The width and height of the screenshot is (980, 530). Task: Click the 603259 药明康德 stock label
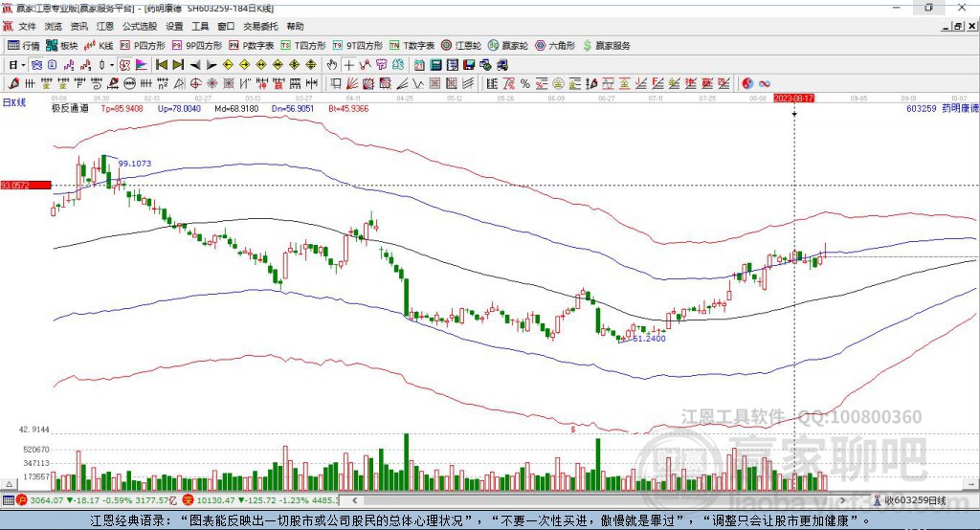943,109
